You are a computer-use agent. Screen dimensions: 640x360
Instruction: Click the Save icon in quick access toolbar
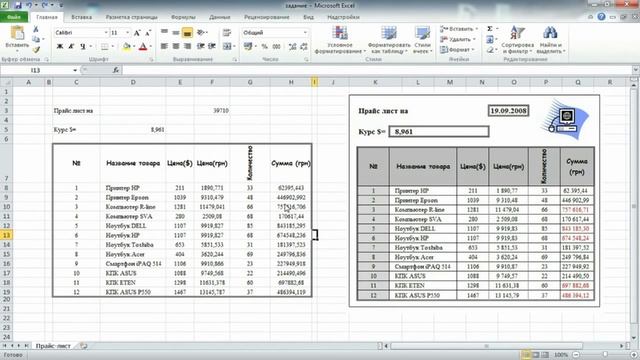[18, 5]
